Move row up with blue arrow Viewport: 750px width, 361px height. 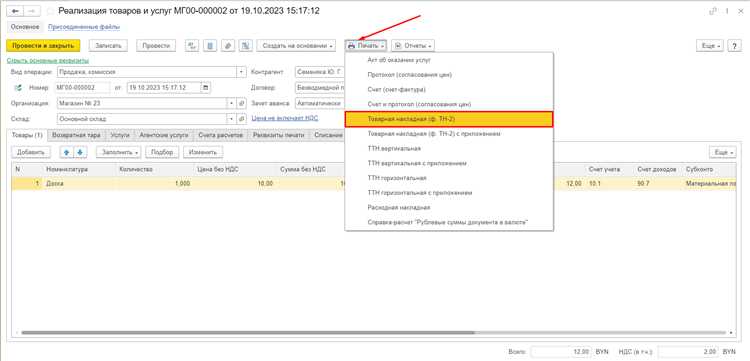66,152
